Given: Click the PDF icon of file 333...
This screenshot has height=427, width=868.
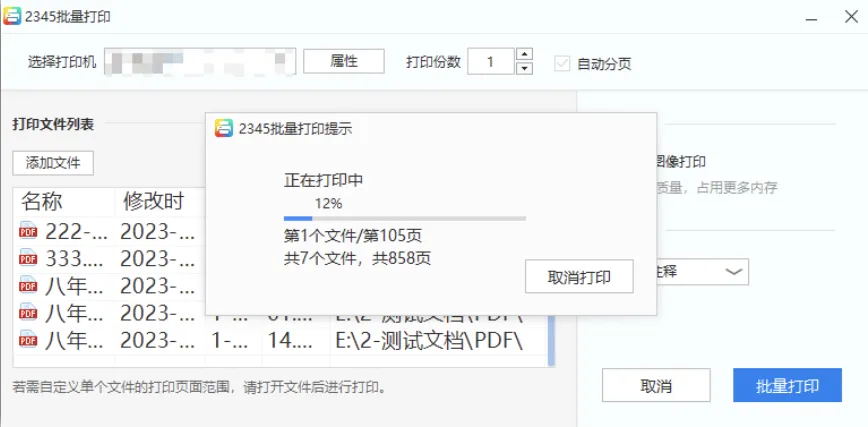Looking at the screenshot, I should tap(28, 258).
